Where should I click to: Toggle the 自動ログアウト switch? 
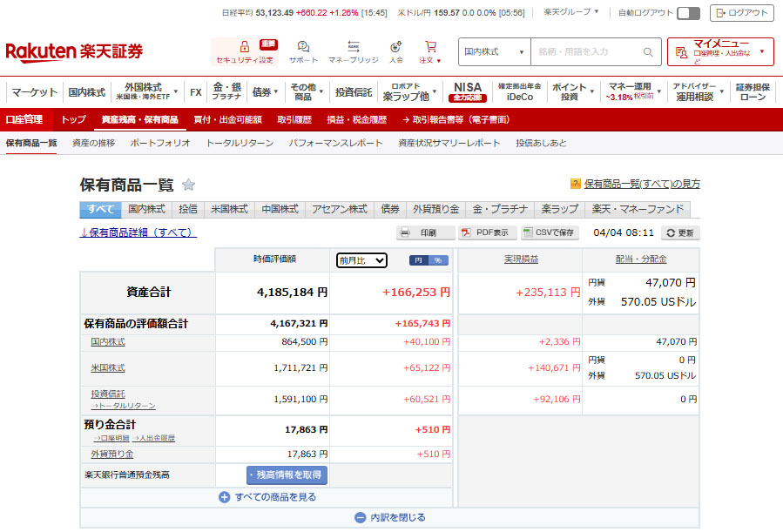click(688, 13)
